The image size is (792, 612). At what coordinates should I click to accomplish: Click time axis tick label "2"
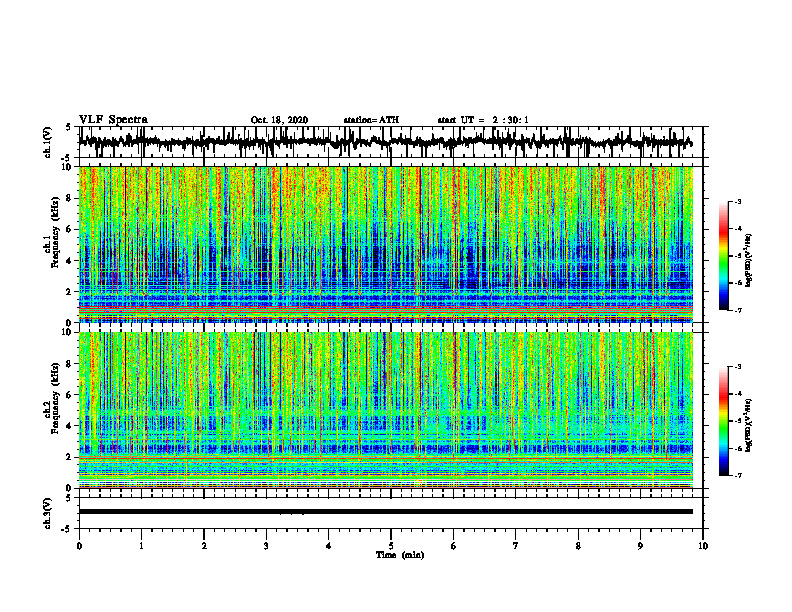204,546
